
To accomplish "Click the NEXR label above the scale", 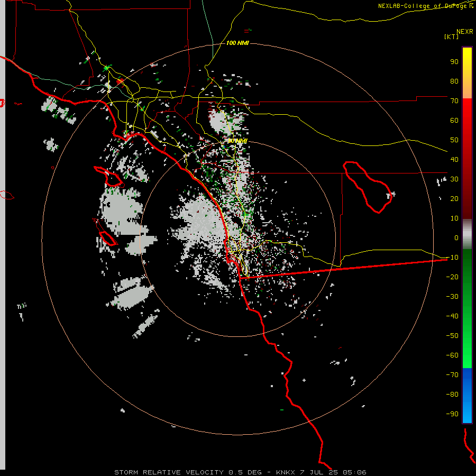I will (x=465, y=32).
